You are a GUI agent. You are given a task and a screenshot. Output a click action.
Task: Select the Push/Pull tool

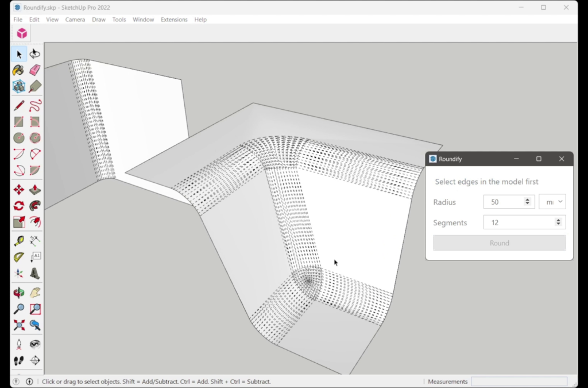click(35, 190)
